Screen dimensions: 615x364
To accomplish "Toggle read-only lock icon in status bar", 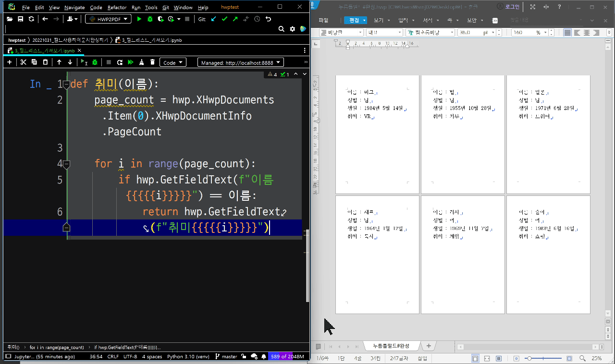I will [244, 357].
